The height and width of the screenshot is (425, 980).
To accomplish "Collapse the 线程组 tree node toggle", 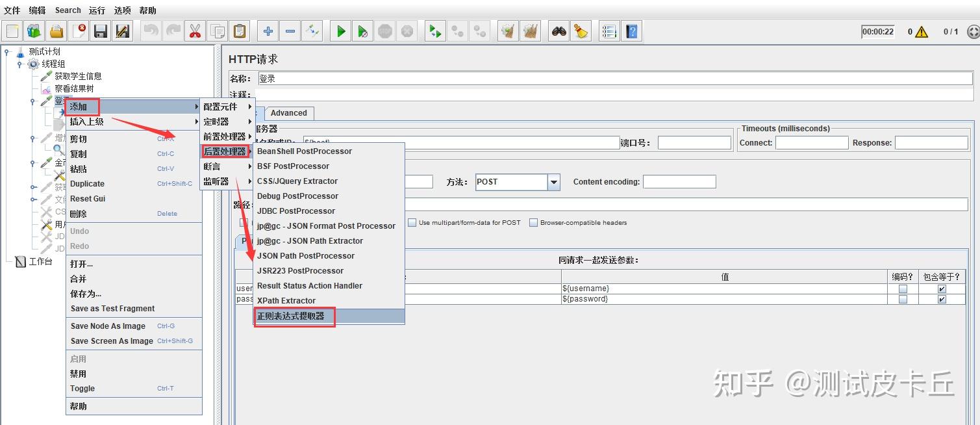I will 19,64.
